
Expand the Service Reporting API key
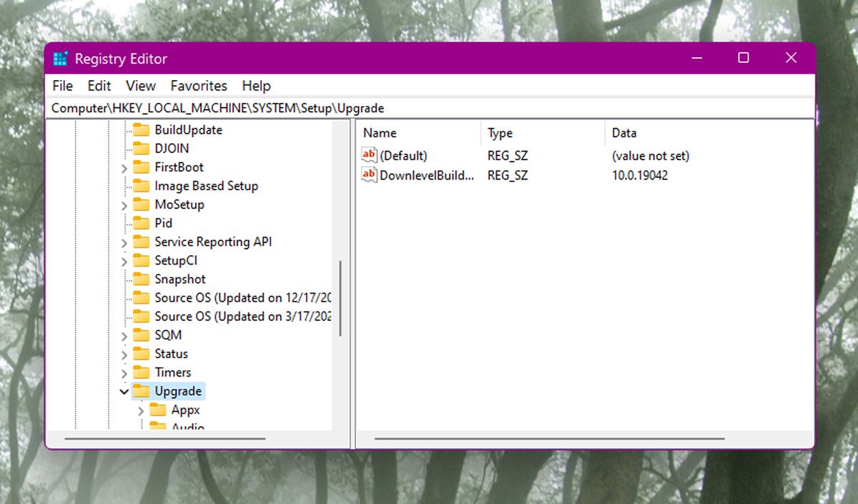124,242
